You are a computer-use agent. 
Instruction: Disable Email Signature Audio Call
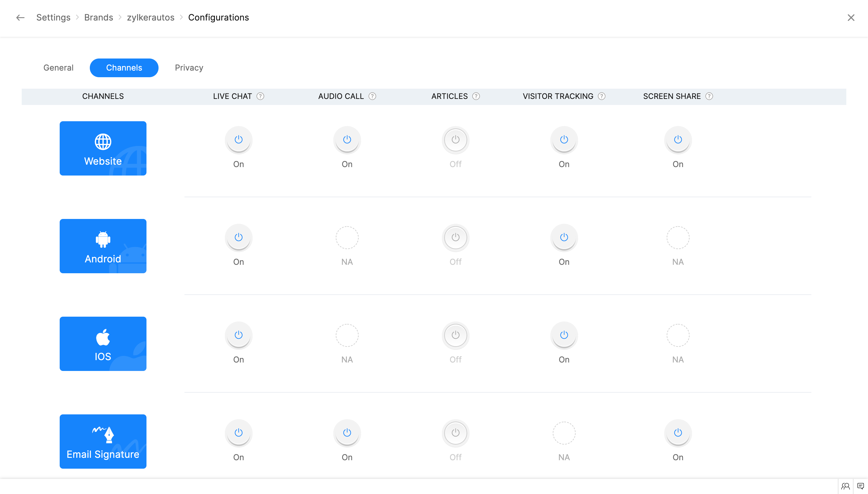[x=347, y=432]
